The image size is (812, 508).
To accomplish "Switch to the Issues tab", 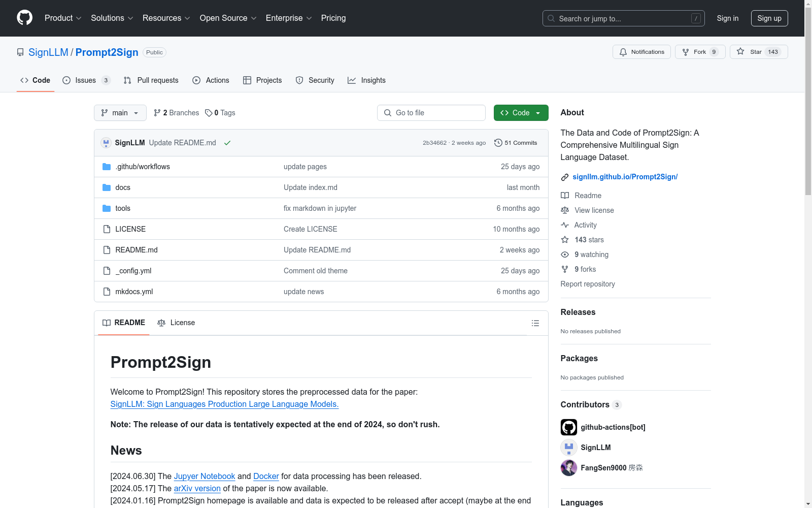I will (86, 80).
